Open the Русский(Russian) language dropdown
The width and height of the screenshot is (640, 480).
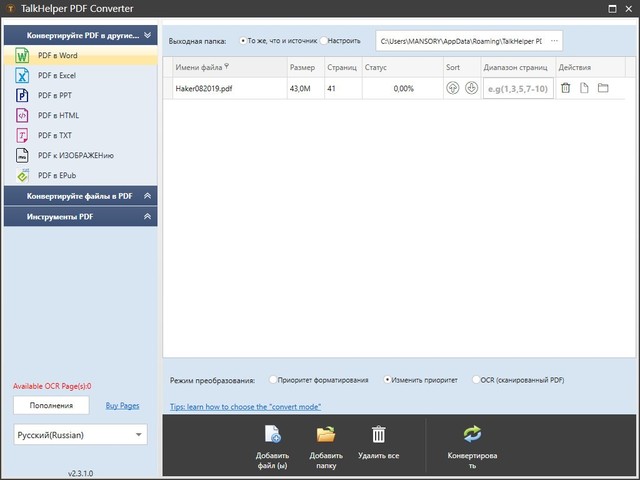click(80, 435)
